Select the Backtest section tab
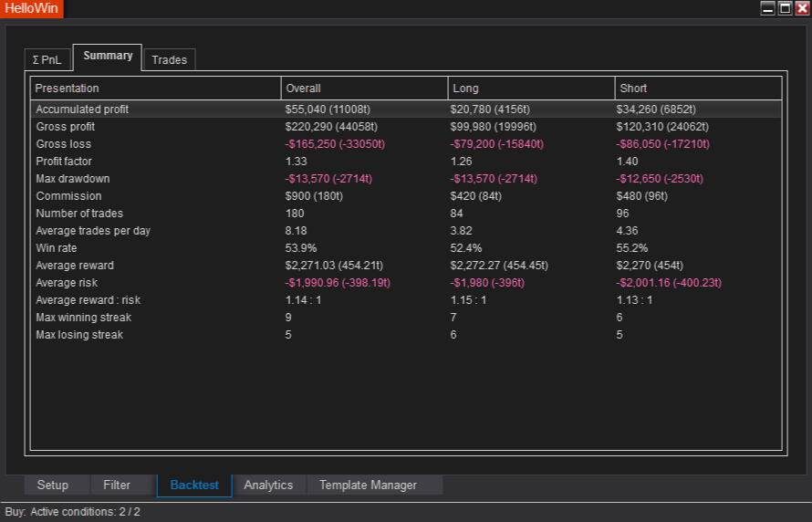 pos(194,485)
